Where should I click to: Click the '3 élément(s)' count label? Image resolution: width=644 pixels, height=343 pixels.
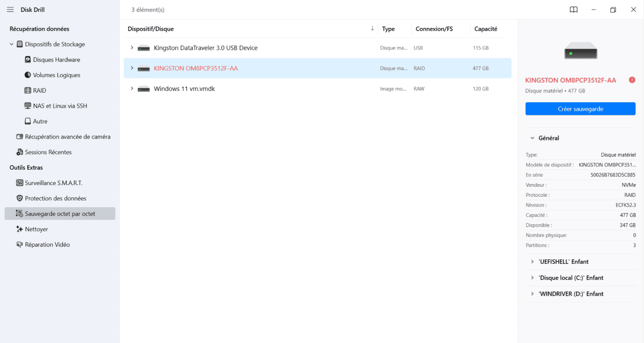click(x=148, y=10)
